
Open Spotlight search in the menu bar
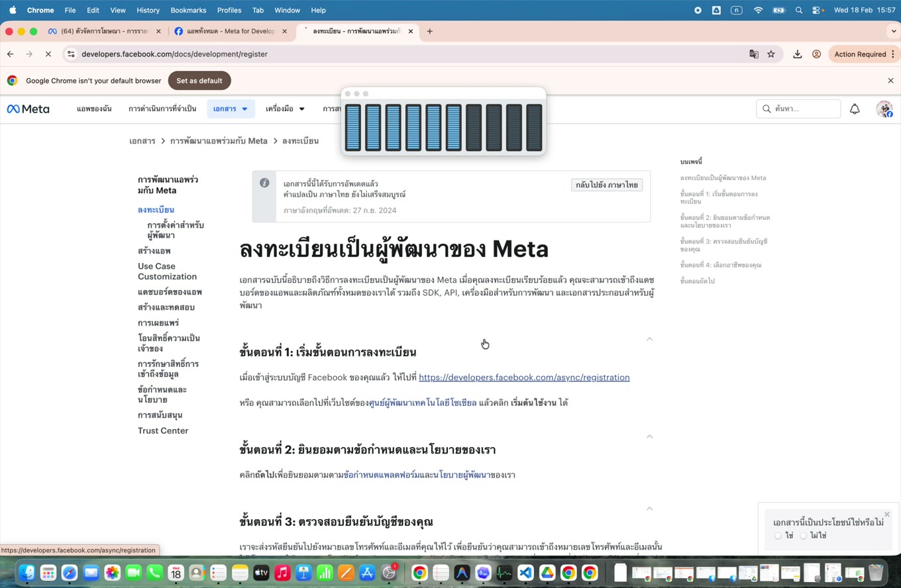(799, 10)
